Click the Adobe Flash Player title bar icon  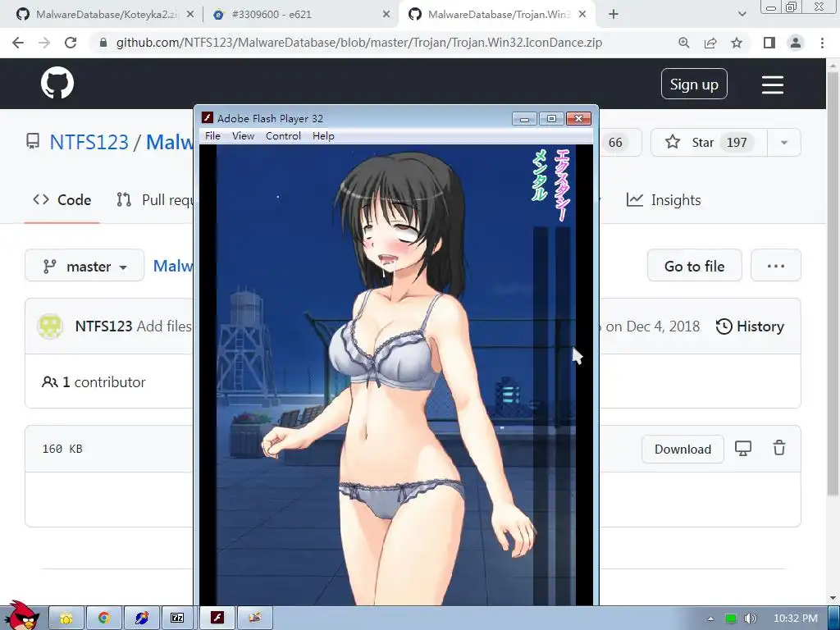click(208, 118)
